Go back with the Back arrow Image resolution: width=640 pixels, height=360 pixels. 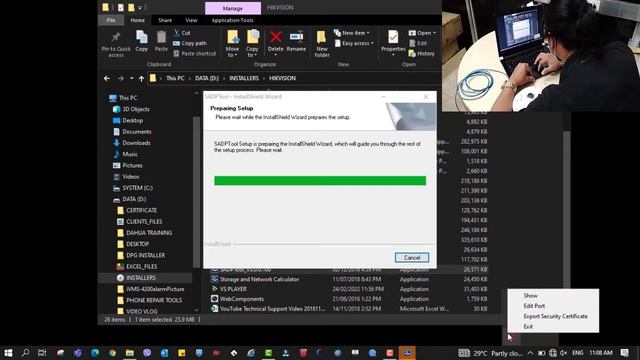click(x=107, y=78)
